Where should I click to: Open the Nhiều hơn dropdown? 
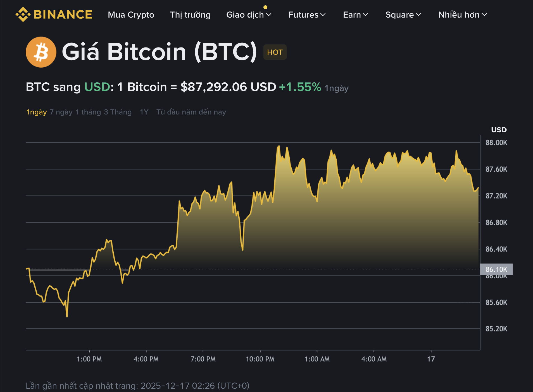pyautogui.click(x=459, y=15)
